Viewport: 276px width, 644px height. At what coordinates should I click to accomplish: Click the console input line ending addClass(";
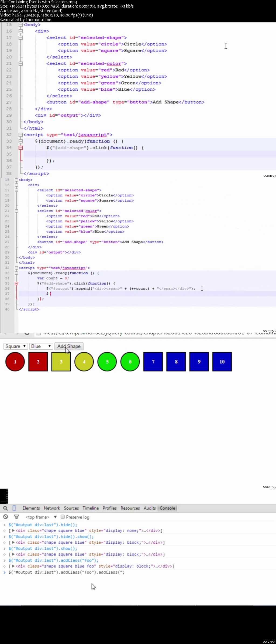click(67, 572)
